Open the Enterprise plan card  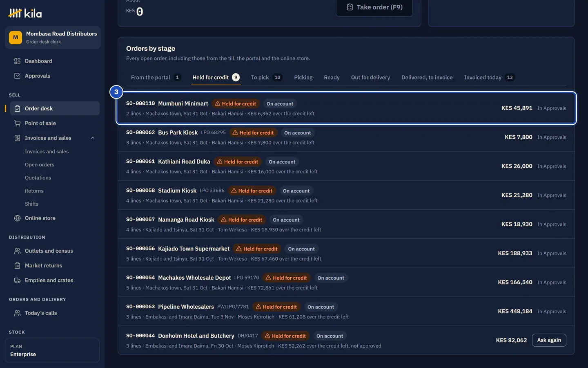point(52,350)
